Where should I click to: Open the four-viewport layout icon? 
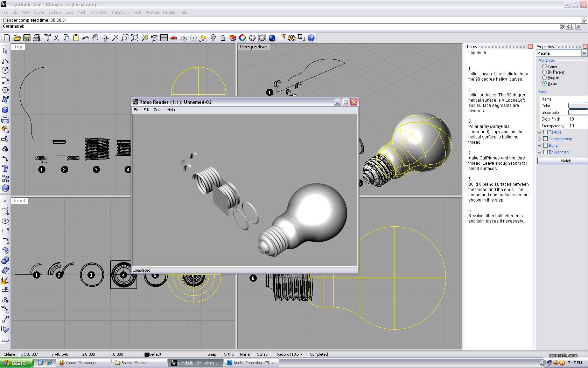164,38
